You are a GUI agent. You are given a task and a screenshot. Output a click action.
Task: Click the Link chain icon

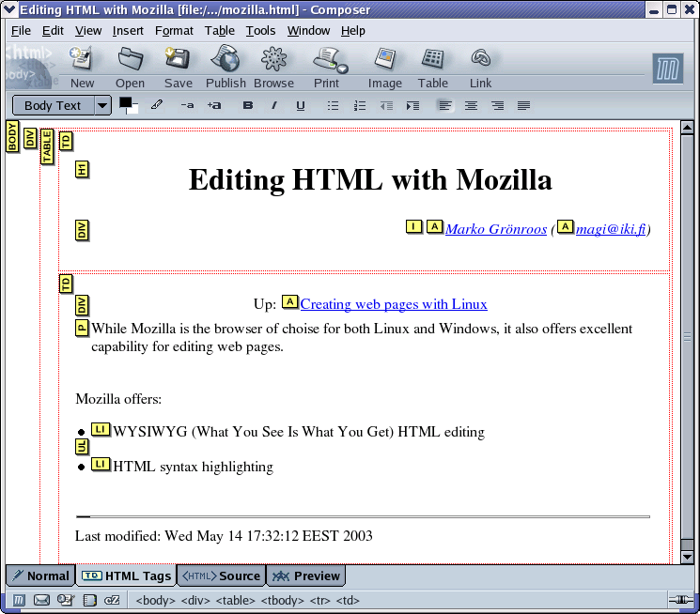tap(481, 60)
